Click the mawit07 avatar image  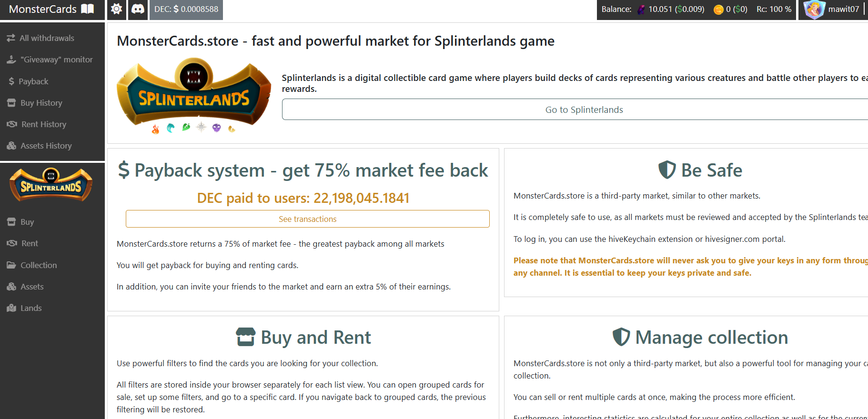click(814, 9)
